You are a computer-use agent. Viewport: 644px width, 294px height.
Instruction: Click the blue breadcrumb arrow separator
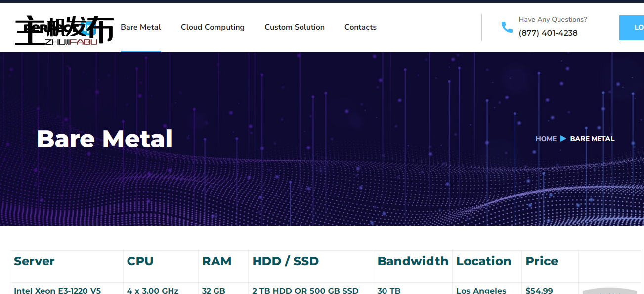click(563, 139)
